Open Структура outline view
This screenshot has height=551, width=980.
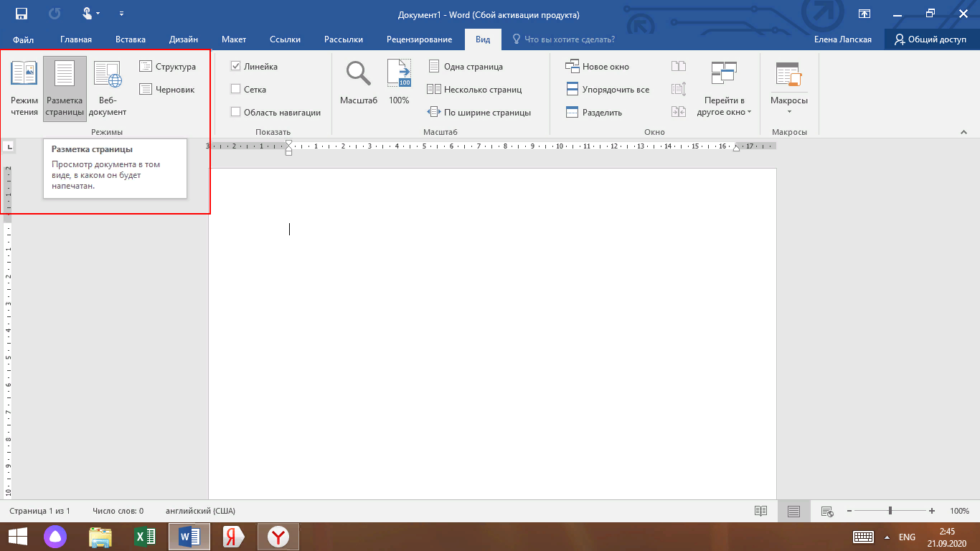point(167,67)
